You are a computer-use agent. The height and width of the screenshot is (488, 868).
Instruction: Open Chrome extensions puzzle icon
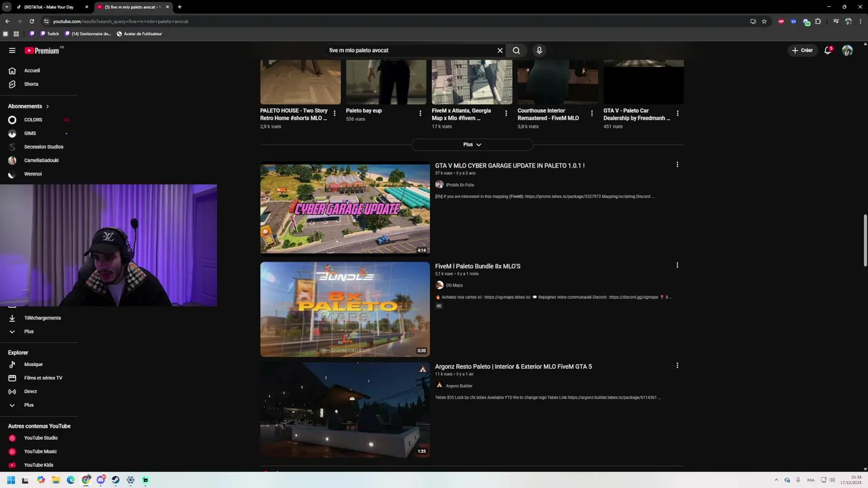[818, 21]
